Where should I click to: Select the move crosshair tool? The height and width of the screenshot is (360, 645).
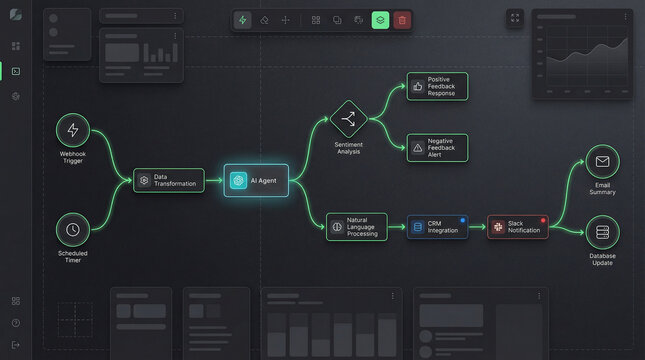tap(285, 20)
